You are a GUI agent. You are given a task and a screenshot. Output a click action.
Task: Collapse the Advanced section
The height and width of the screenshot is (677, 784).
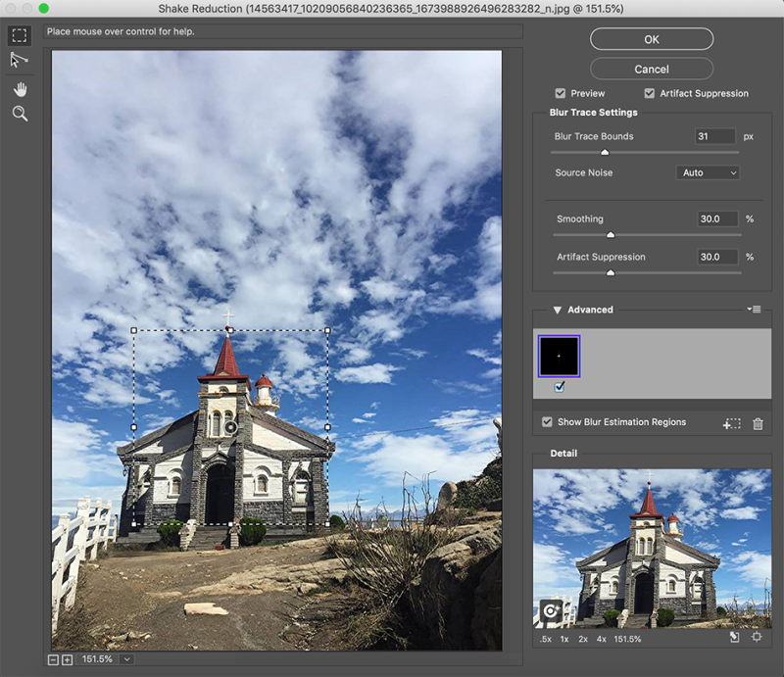(557, 310)
